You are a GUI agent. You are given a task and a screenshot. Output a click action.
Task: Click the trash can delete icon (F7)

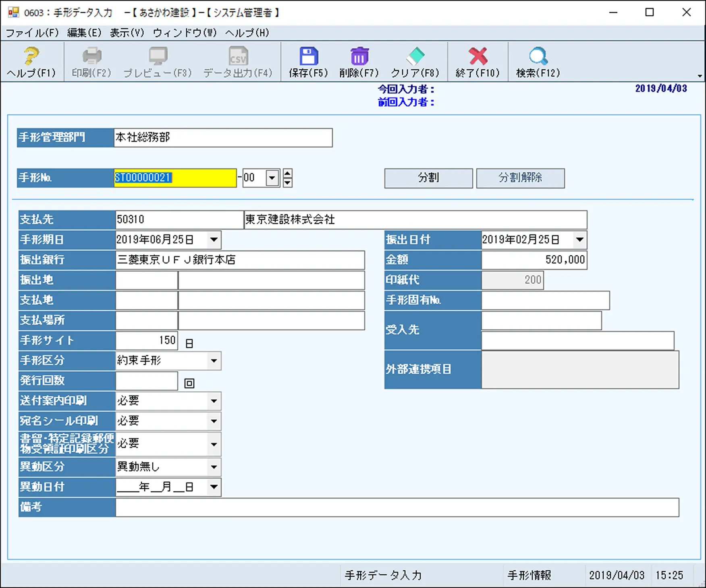359,56
